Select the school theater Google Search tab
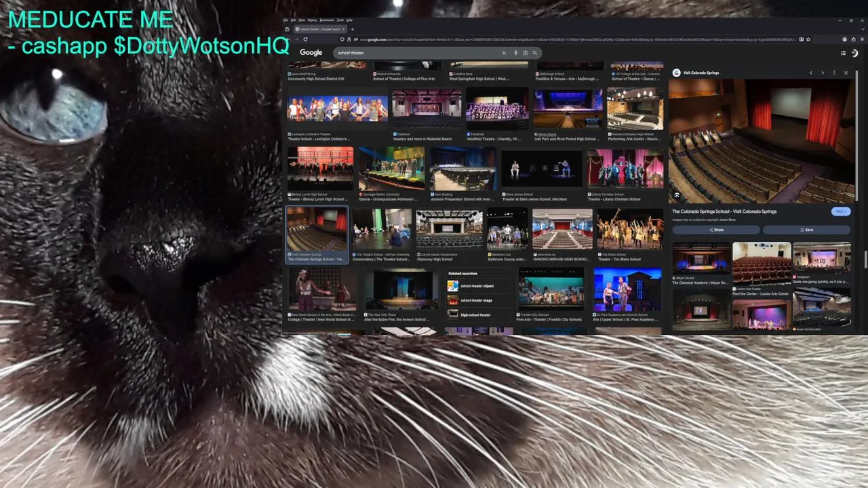This screenshot has width=868, height=488. [320, 29]
